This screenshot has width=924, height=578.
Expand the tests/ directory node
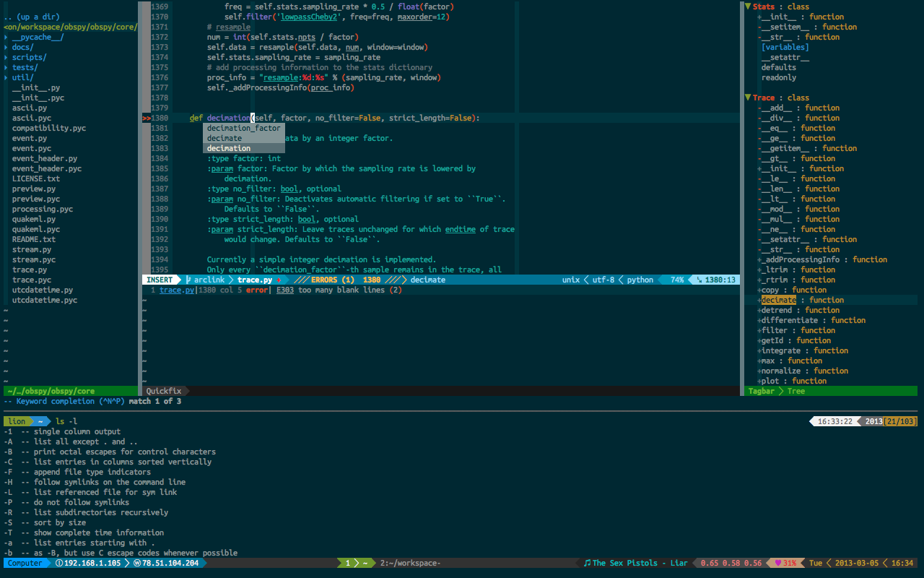tap(6, 67)
